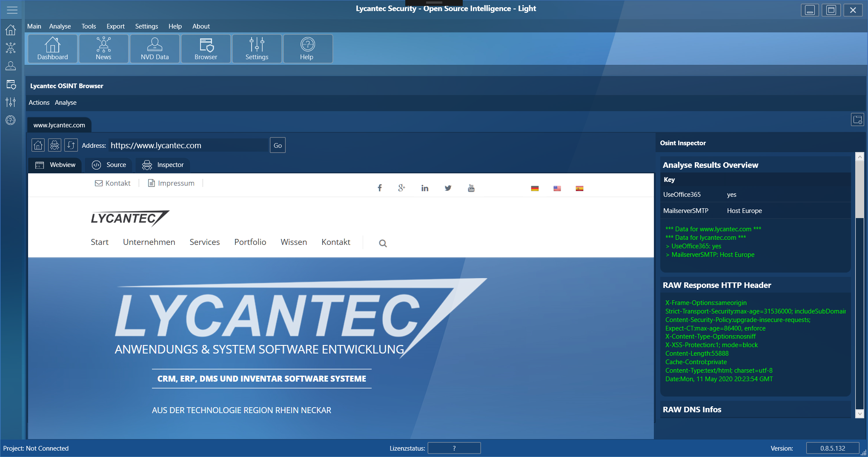Click the Osint Inspector scrollbar down arrow
868x457 pixels.
click(x=859, y=414)
